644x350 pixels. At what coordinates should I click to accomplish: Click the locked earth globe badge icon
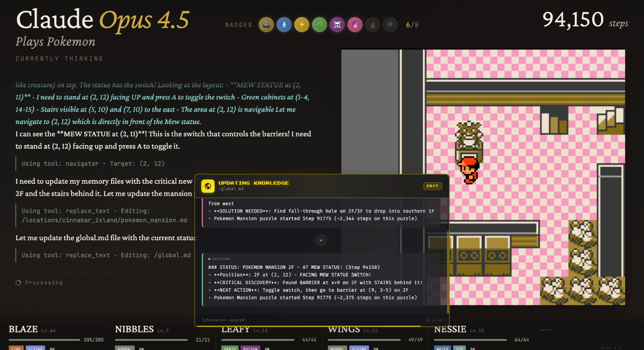pos(391,25)
